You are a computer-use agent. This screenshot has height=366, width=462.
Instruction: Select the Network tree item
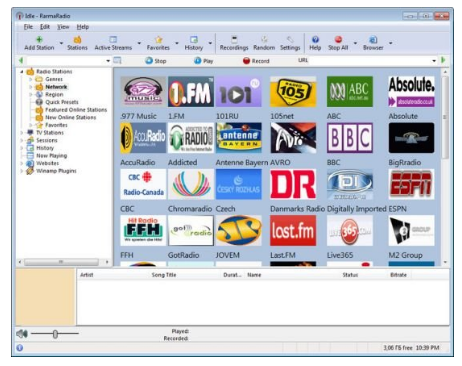point(56,87)
